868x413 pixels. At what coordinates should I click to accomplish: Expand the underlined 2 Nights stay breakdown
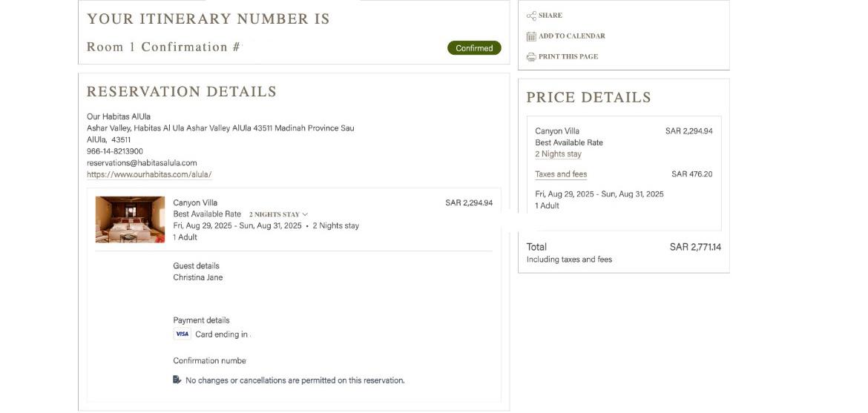pos(558,154)
